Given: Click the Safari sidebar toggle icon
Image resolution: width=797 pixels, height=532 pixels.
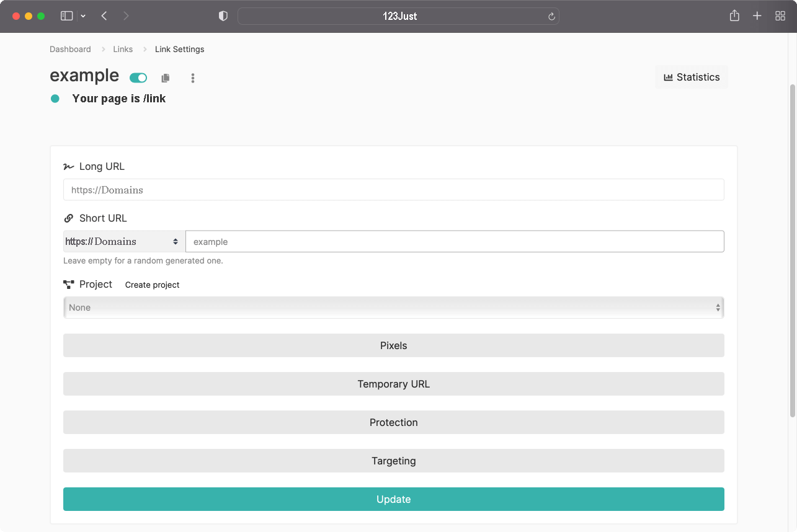Looking at the screenshot, I should [67, 16].
